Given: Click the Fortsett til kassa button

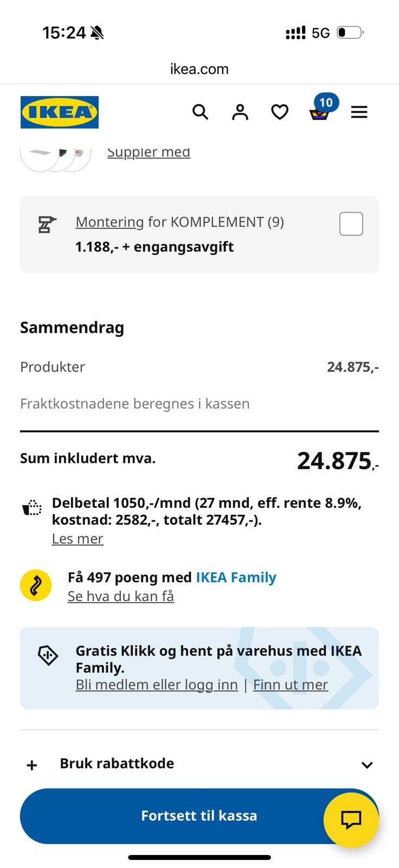Looking at the screenshot, I should click(200, 816).
